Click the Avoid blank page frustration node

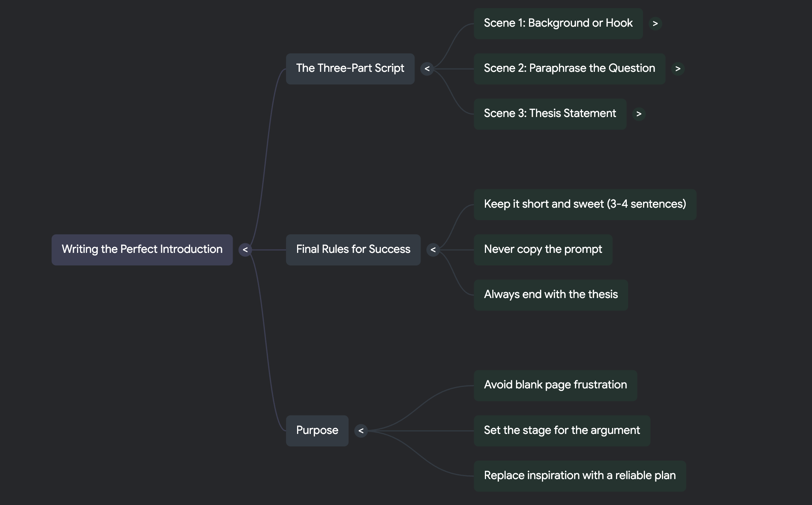[x=555, y=385]
